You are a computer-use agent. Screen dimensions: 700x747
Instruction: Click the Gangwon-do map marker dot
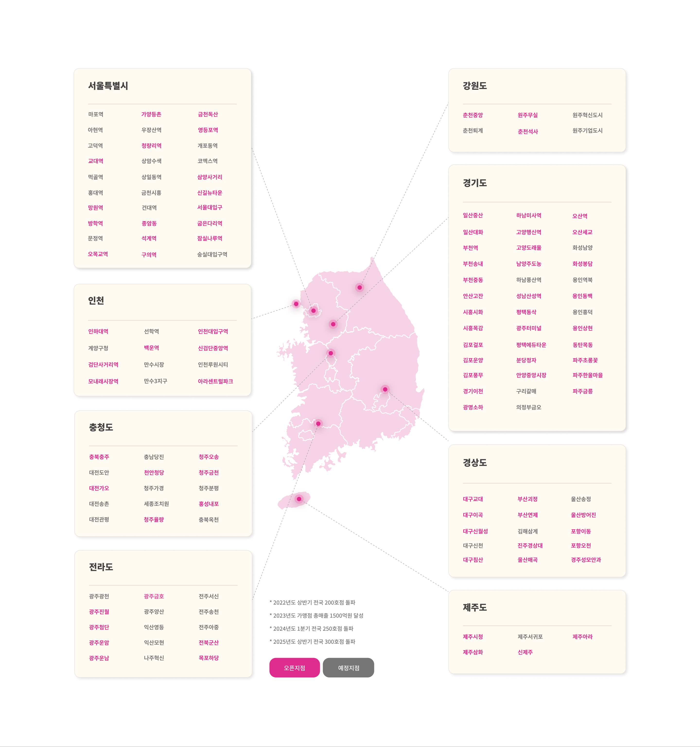pos(359,288)
